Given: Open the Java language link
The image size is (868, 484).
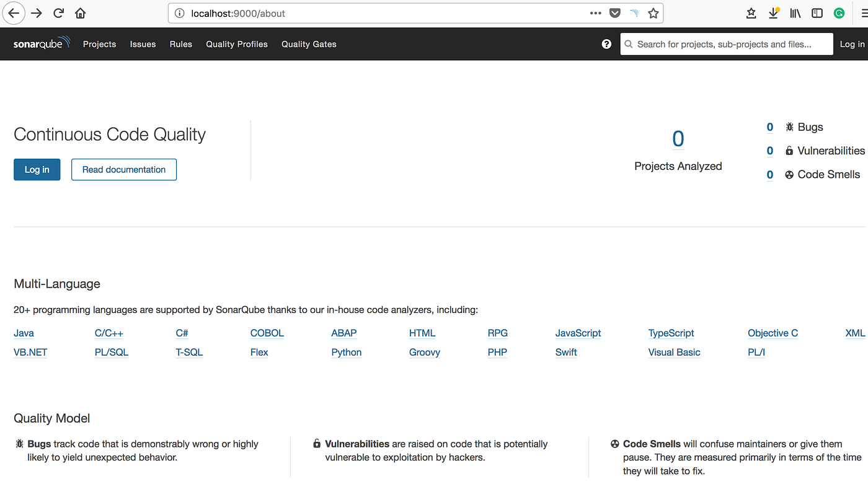Looking at the screenshot, I should [24, 333].
